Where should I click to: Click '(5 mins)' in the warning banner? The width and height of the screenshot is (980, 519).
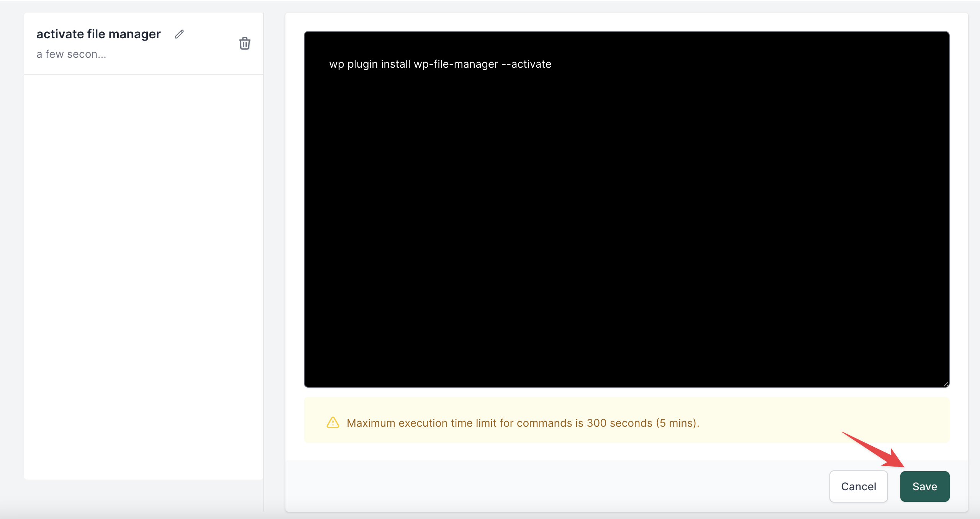coord(676,423)
